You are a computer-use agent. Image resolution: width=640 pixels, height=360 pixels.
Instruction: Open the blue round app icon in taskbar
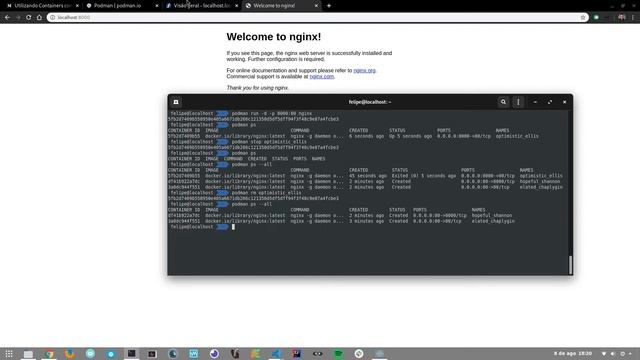(111, 354)
